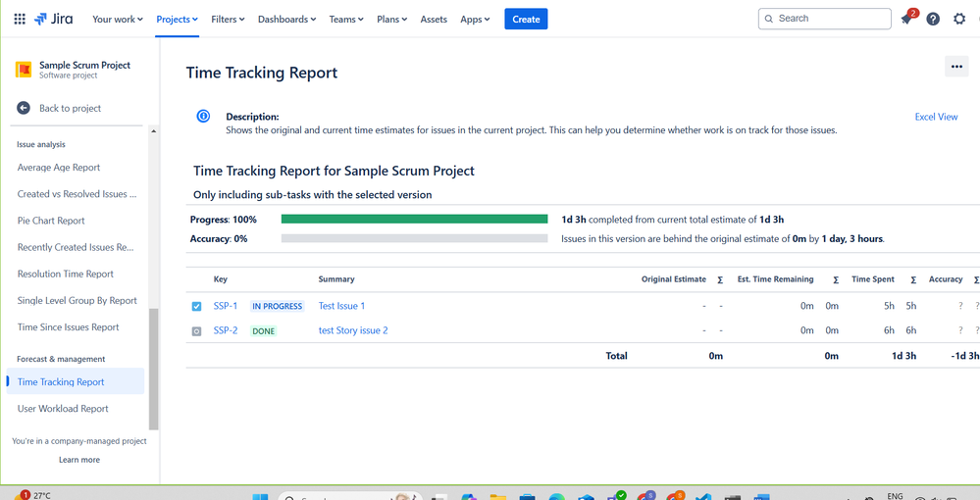Viewport: 980px width, 500px height.
Task: Click the sidebar scrollbar up arrow
Action: (x=154, y=132)
